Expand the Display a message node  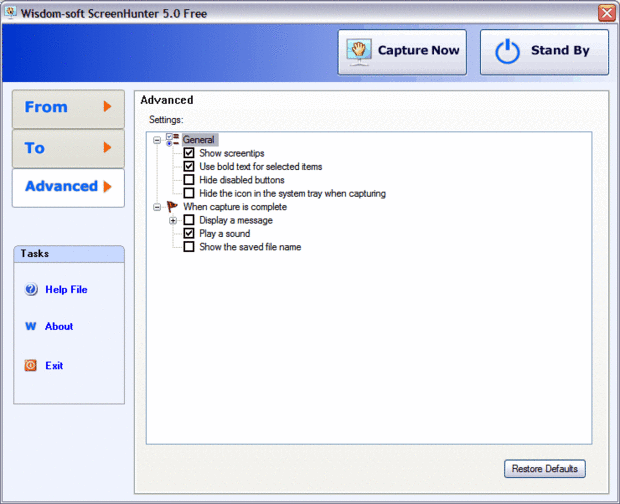pyautogui.click(x=173, y=220)
